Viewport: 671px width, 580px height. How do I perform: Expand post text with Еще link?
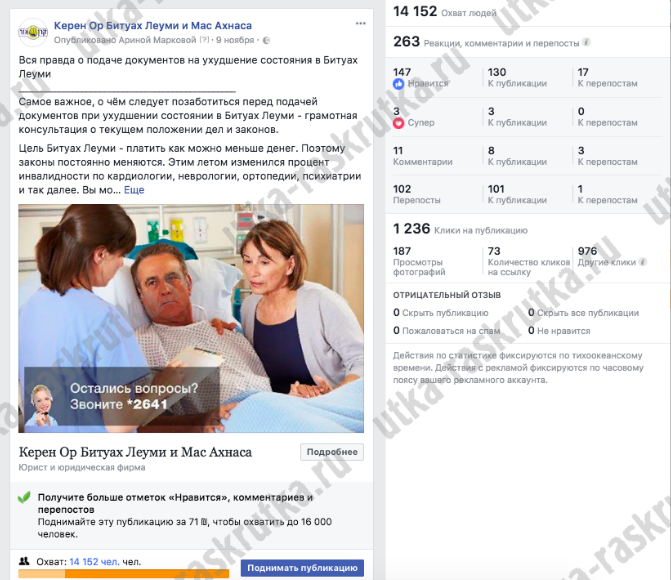[134, 190]
